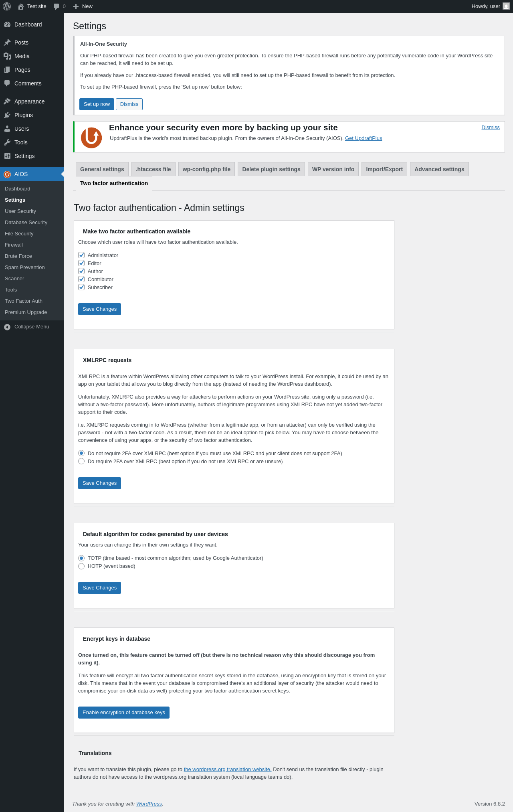The height and width of the screenshot is (812, 513).
Task: Click the WordPress logo icon in admin bar
Action: 7,6
